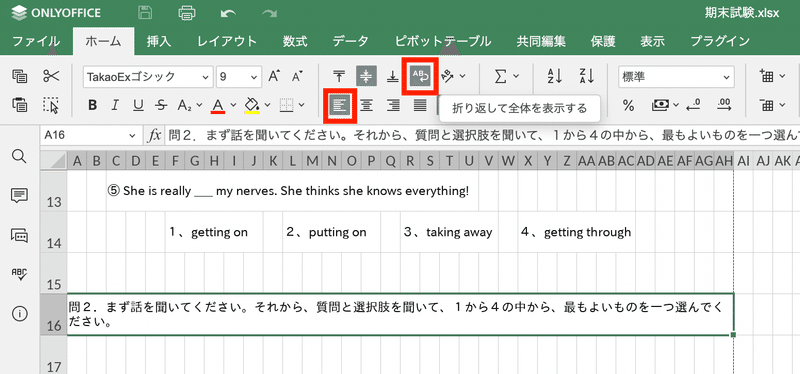Viewport: 800px width, 374px height.
Task: Click the Paste icon
Action: pos(20,105)
